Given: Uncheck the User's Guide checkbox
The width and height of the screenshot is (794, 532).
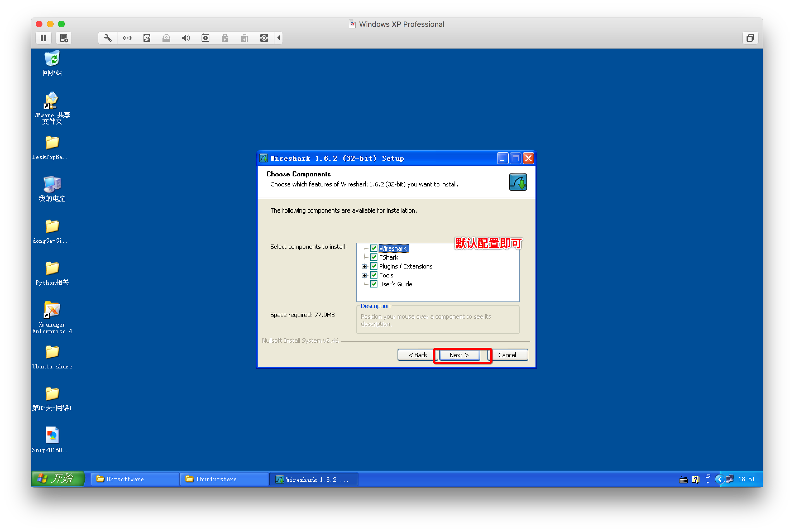Looking at the screenshot, I should pyautogui.click(x=374, y=284).
